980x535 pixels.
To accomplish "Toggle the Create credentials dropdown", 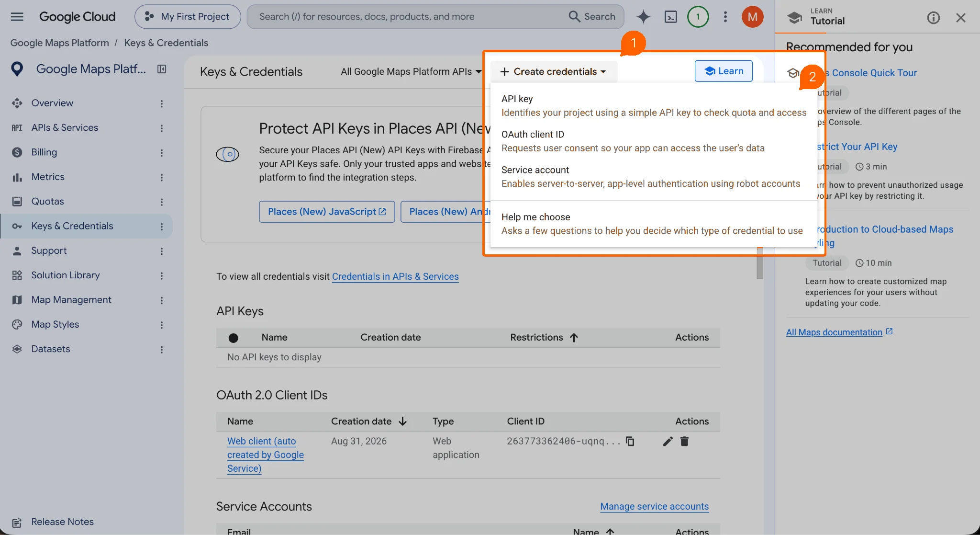I will tap(553, 71).
